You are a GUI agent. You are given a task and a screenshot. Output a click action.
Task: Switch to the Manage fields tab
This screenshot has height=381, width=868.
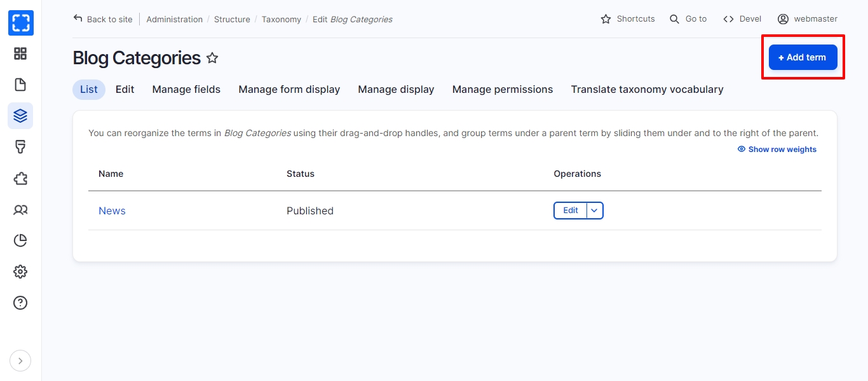click(x=186, y=90)
